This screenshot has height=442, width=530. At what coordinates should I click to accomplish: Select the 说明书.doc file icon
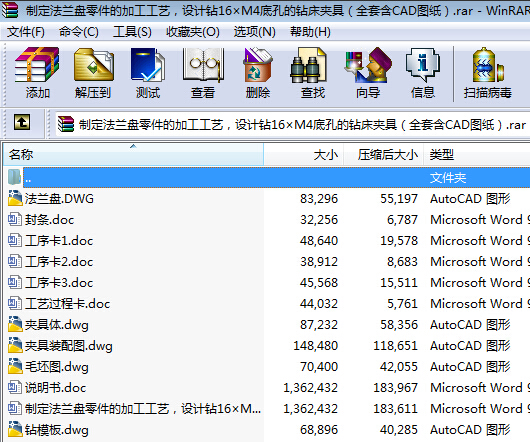(x=15, y=387)
